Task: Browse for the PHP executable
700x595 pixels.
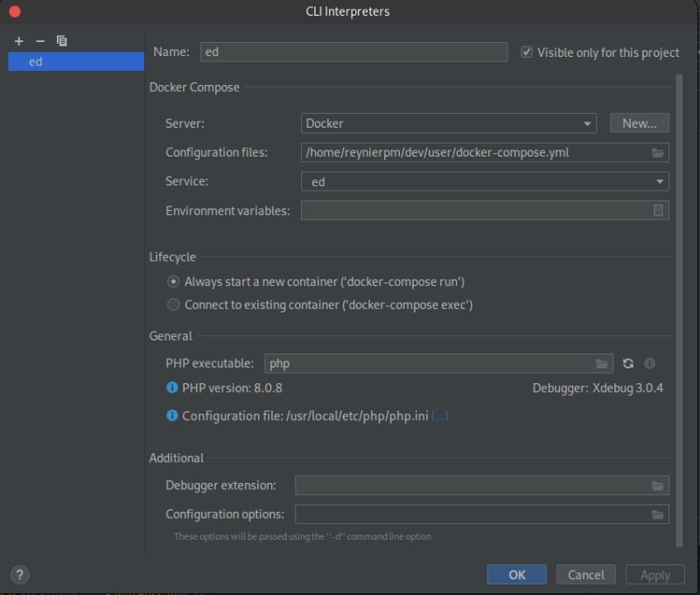Action: pyautogui.click(x=601, y=362)
